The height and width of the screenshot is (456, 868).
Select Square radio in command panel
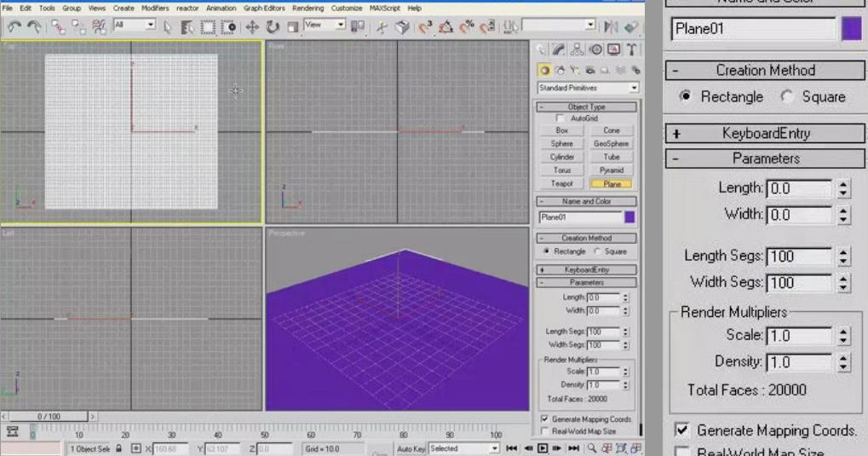click(597, 251)
